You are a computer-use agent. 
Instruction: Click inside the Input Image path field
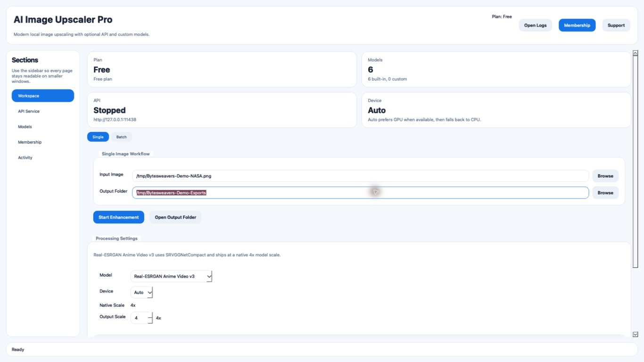point(360,176)
